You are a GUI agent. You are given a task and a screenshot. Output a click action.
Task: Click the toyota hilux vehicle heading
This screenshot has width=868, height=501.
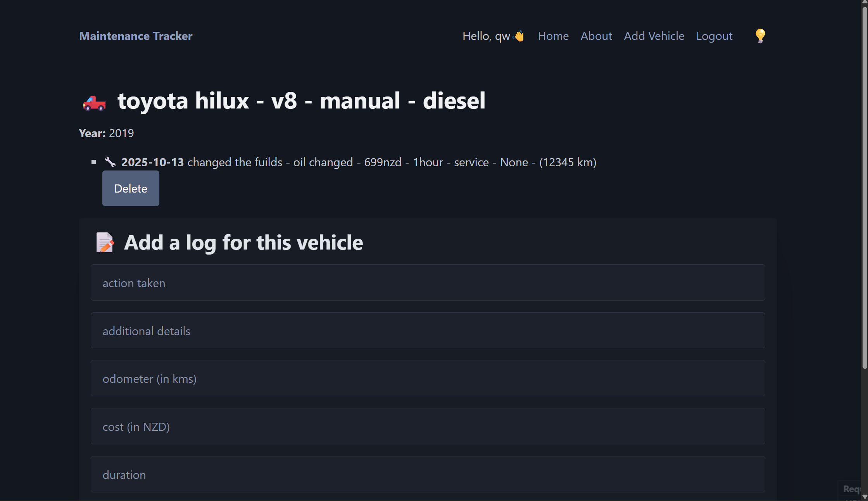coord(301,101)
